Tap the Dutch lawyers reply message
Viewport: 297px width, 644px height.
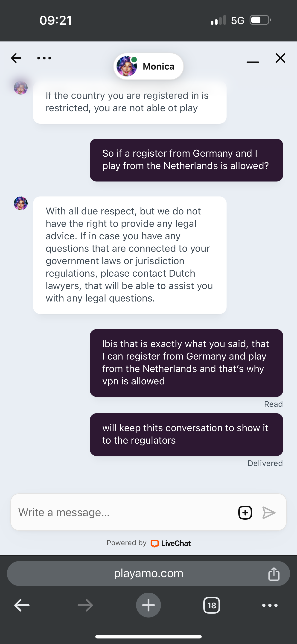click(130, 255)
